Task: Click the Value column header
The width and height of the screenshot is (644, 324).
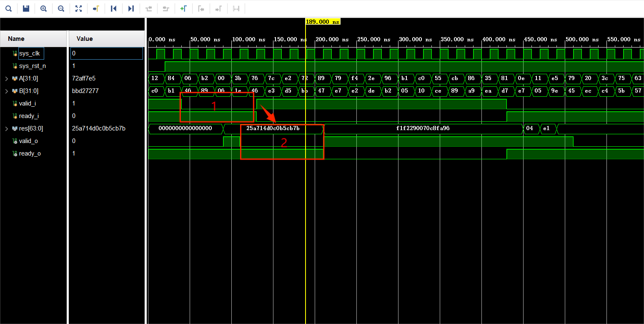Action: 85,38
